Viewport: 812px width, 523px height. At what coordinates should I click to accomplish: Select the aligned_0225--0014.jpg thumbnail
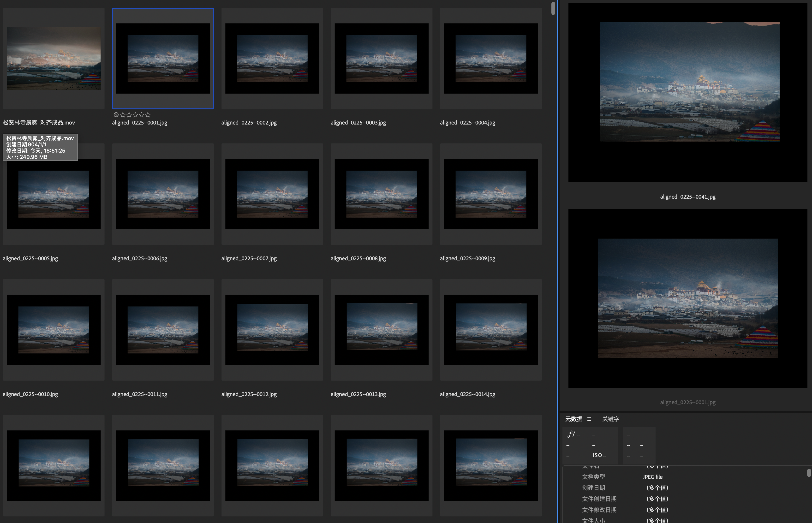[491, 330]
